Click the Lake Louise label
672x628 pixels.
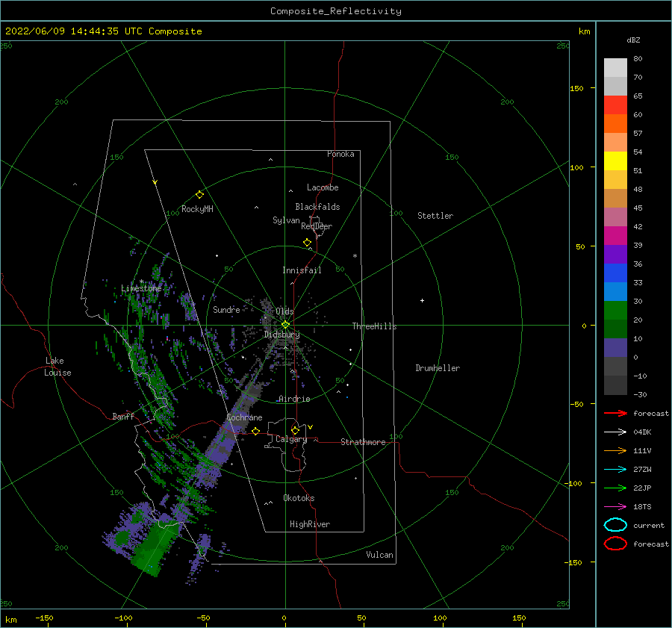point(58,367)
